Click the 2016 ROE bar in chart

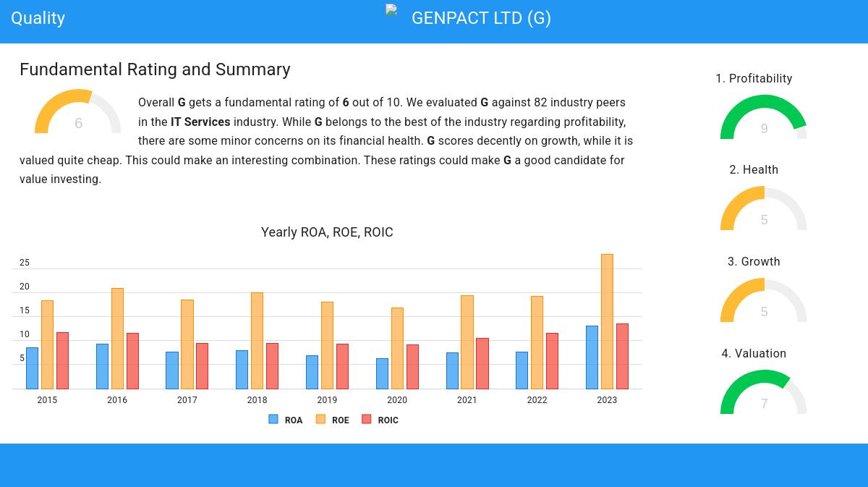click(117, 339)
